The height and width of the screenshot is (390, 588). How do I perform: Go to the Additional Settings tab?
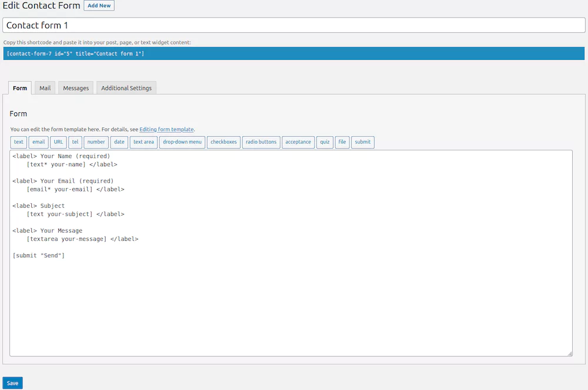click(126, 88)
